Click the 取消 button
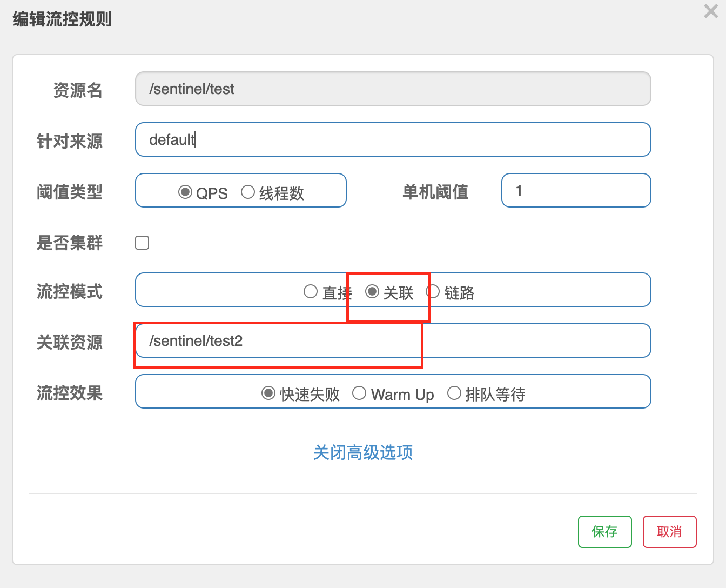This screenshot has height=588, width=726. point(669,532)
